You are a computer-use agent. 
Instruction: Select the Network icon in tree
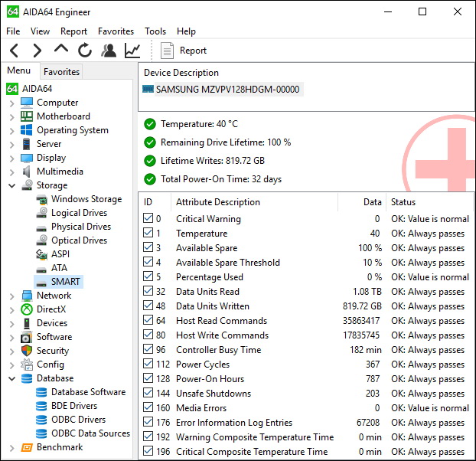click(27, 296)
